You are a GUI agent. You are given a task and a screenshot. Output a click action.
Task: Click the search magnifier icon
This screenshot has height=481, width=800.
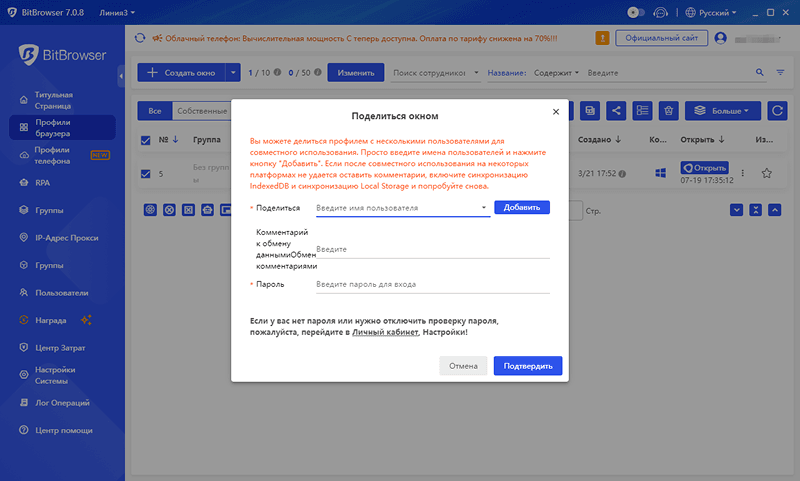pyautogui.click(x=753, y=73)
